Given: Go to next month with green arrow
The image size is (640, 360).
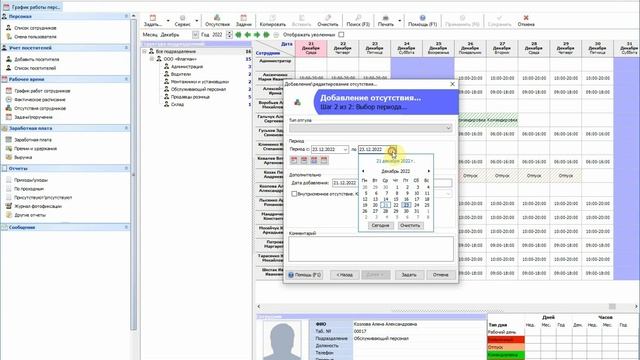Looking at the screenshot, I should pos(257,35).
